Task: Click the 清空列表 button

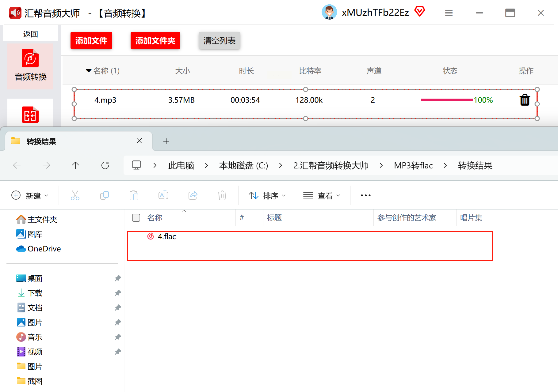Action: (220, 40)
